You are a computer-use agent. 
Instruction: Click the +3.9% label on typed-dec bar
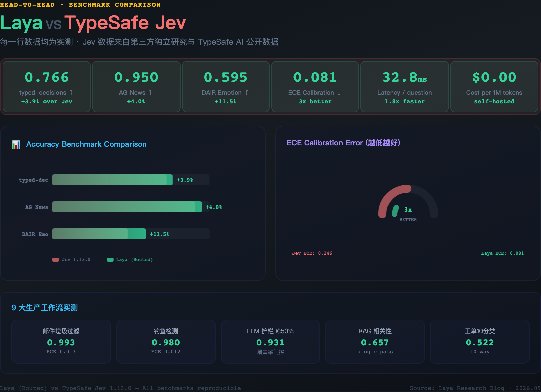coord(185,180)
